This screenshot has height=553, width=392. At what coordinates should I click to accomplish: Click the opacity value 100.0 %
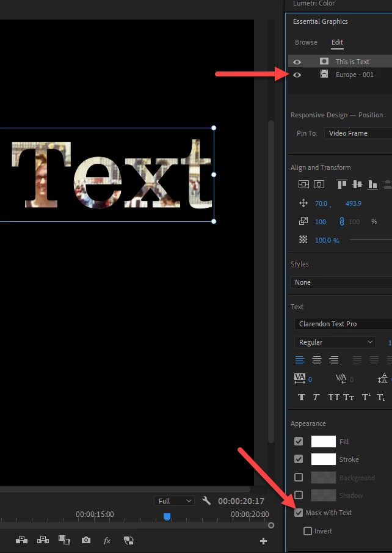[327, 240]
